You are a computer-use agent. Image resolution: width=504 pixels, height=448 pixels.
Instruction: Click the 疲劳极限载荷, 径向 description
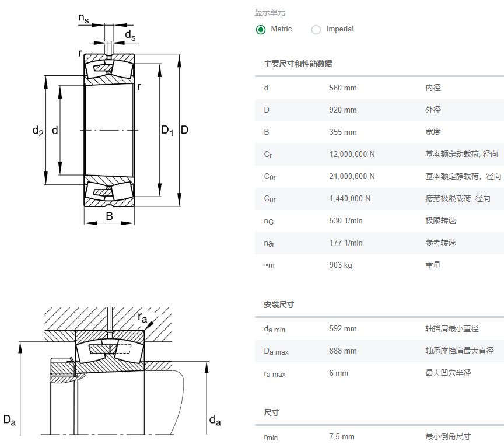[458, 198]
